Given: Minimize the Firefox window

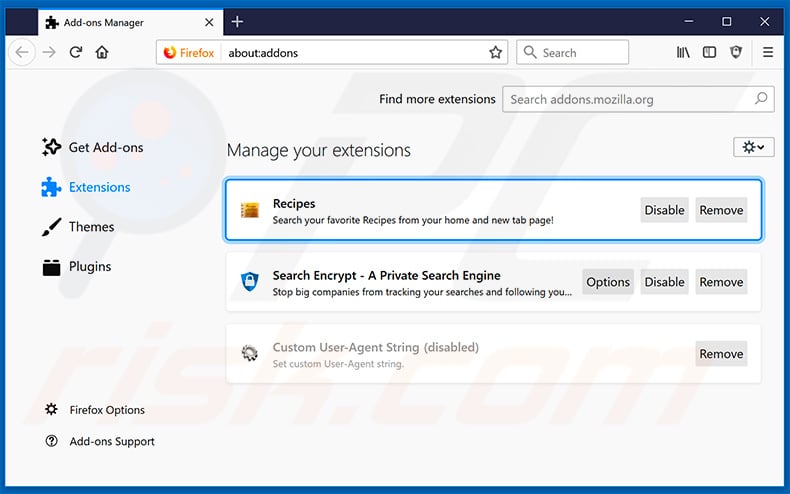Looking at the screenshot, I should [x=689, y=22].
